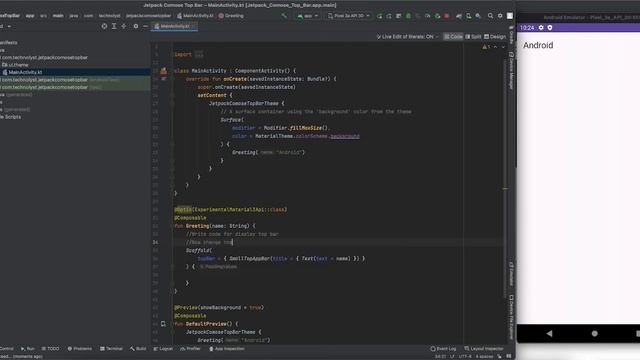Open the Logcat tool window
Screen dimensions: 640x360
(163, 349)
